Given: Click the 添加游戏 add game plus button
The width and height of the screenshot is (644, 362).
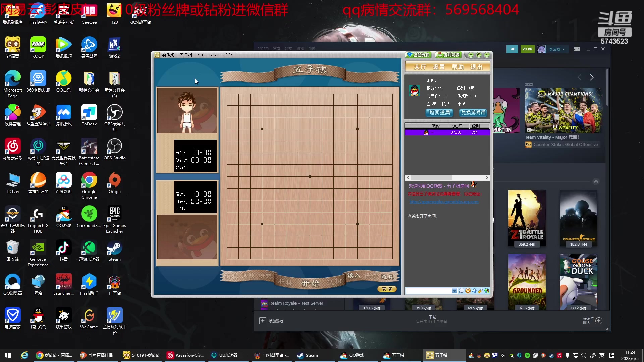Looking at the screenshot, I should 263,321.
